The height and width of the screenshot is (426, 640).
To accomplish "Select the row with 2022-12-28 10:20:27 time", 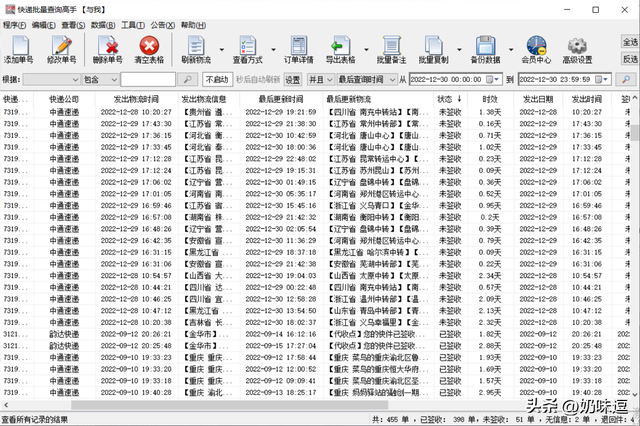I will (316, 112).
